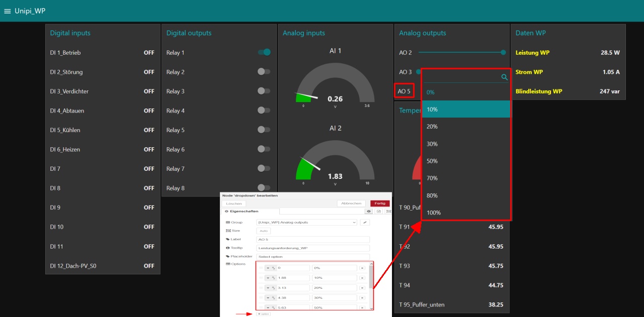
Task: Click the Löschen button
Action: (234, 203)
